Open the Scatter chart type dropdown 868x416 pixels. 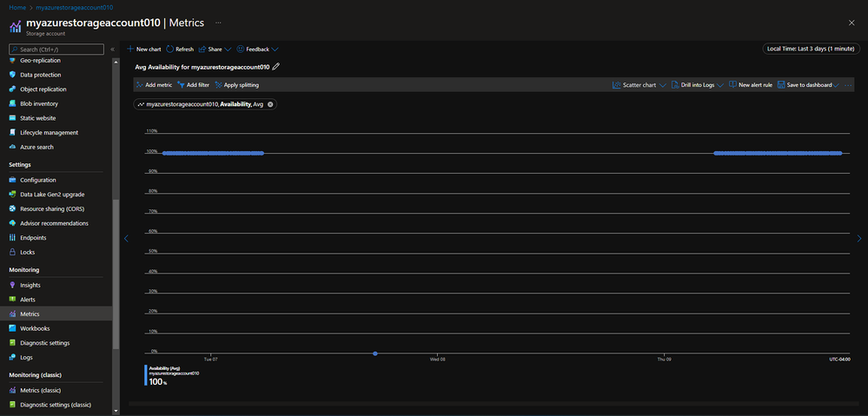(x=639, y=85)
